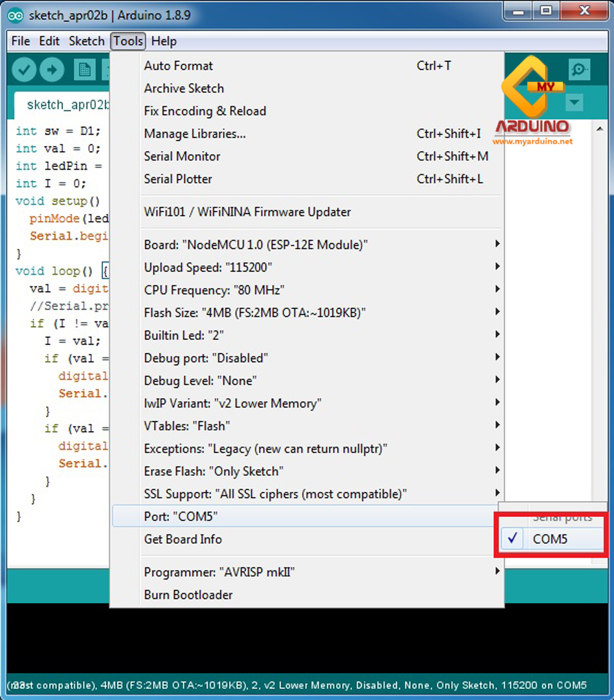Screen dimensions: 614x700
Task: Select Get Board Info
Action: [183, 539]
